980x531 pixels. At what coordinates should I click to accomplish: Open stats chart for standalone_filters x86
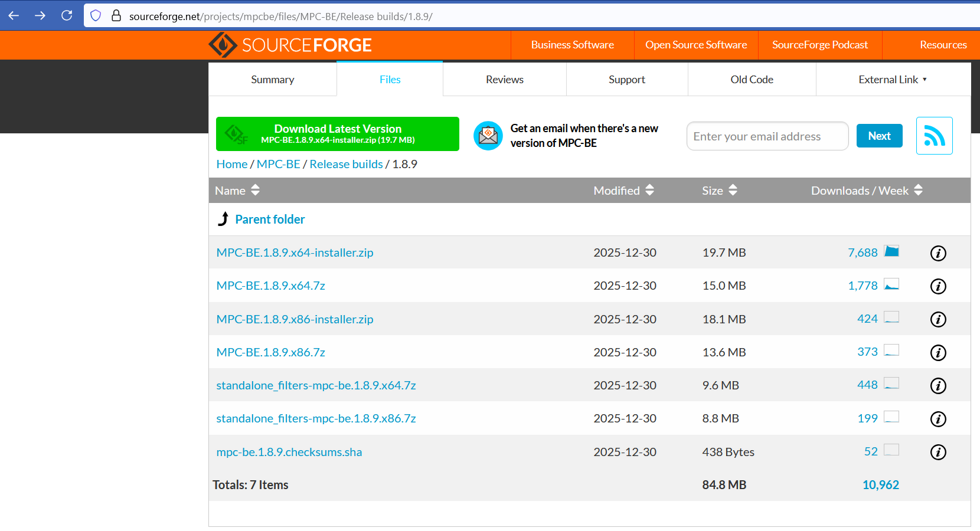point(891,417)
